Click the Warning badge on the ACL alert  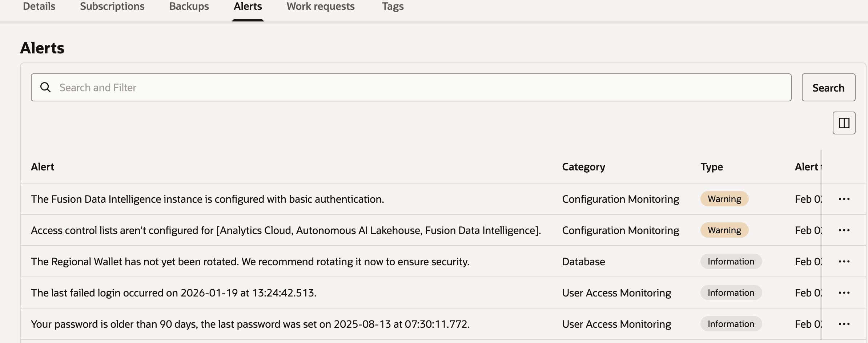click(x=724, y=230)
